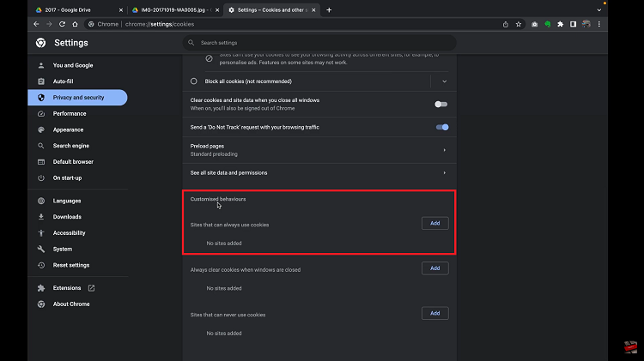Open the home page icon
Image resolution: width=644 pixels, height=361 pixels.
coord(75,24)
